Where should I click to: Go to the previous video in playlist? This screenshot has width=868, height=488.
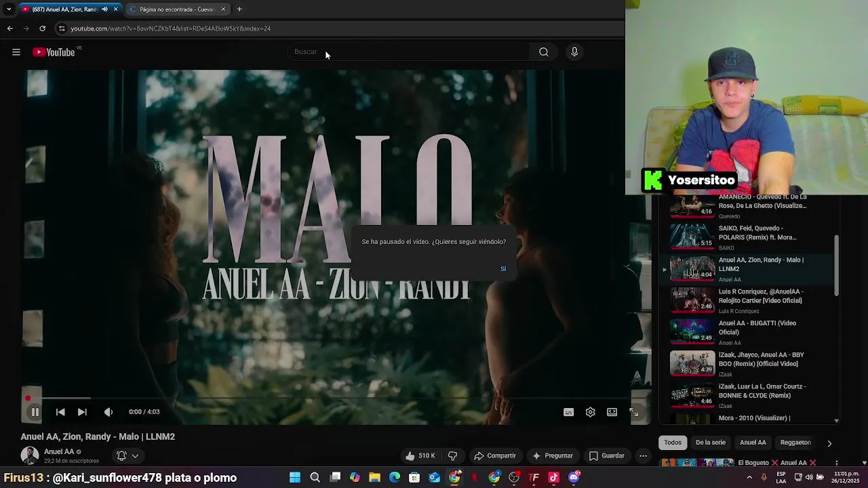pyautogui.click(x=60, y=412)
